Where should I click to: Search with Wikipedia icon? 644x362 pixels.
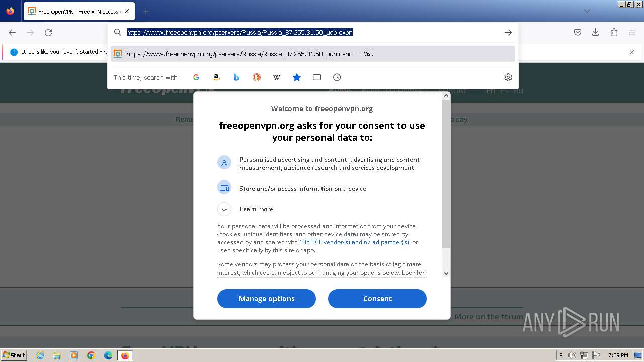tap(277, 77)
